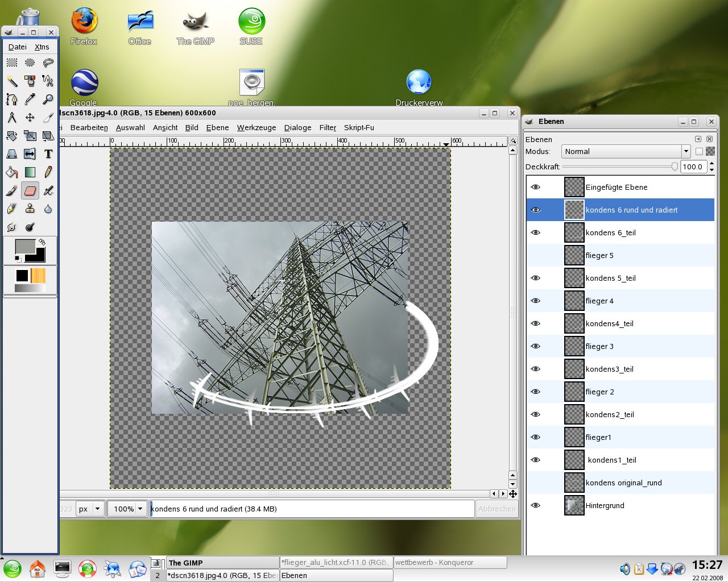The image size is (728, 582).
Task: Open the SUSE desktop shortcut
Action: (251, 27)
